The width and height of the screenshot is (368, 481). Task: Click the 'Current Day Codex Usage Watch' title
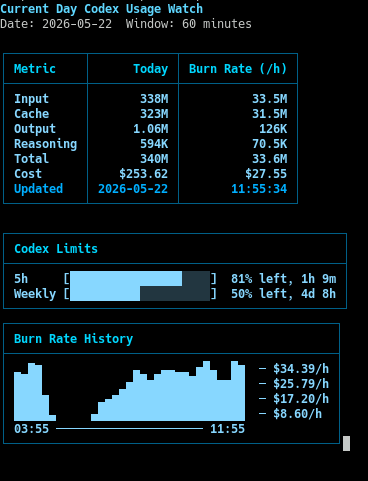(101, 9)
